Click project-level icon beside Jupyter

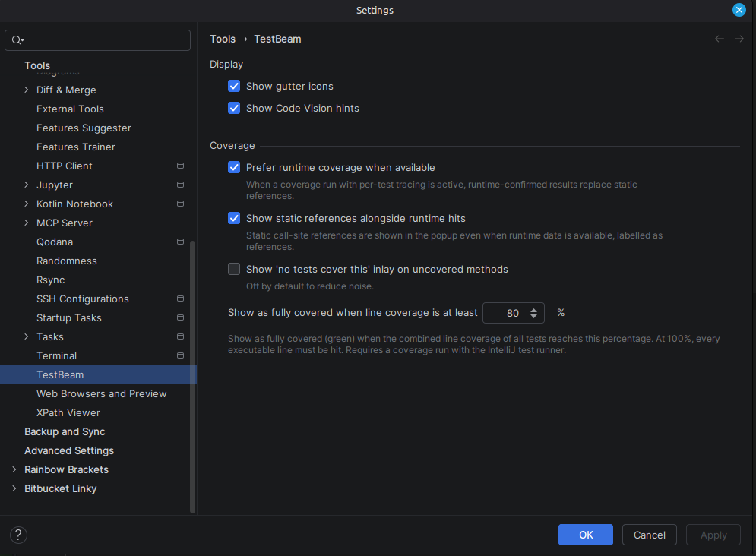click(x=180, y=185)
